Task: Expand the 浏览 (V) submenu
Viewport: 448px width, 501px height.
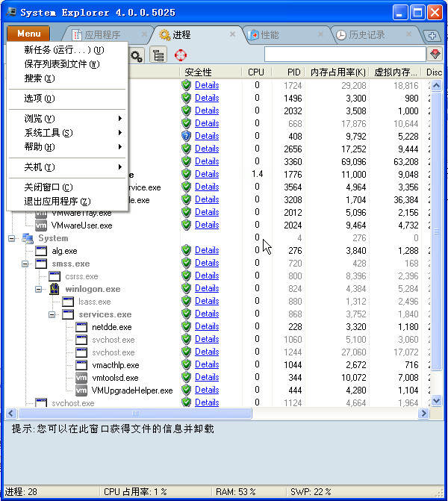Action: 67,119
